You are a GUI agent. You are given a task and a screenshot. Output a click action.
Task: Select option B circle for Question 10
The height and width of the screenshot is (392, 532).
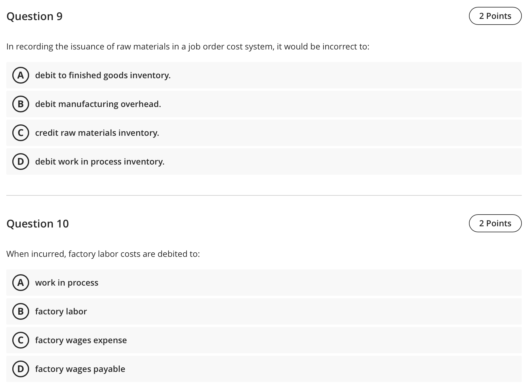pyautogui.click(x=20, y=311)
